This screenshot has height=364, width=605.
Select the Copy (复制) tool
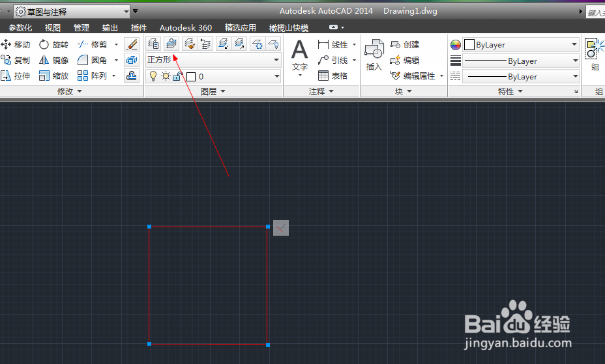tap(16, 61)
